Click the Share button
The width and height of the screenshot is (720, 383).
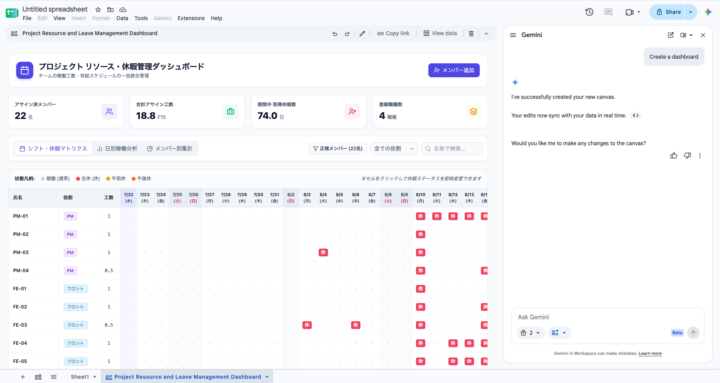pyautogui.click(x=668, y=12)
